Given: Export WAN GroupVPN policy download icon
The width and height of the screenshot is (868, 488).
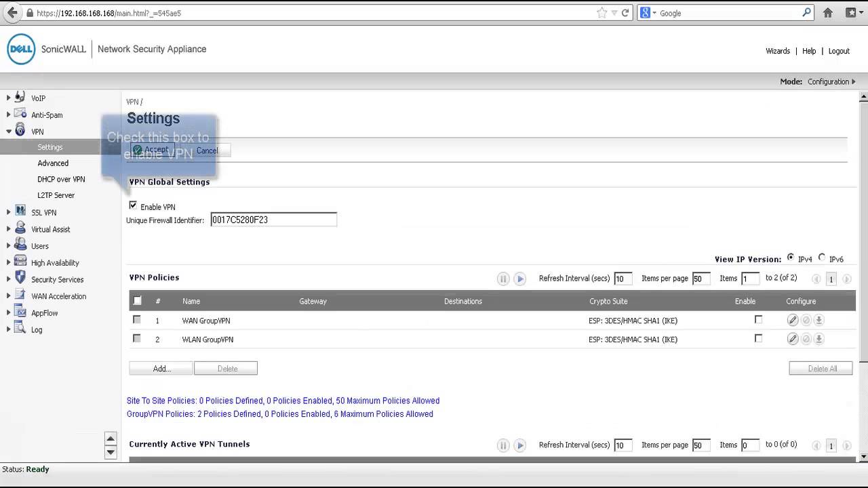Looking at the screenshot, I should [x=818, y=320].
